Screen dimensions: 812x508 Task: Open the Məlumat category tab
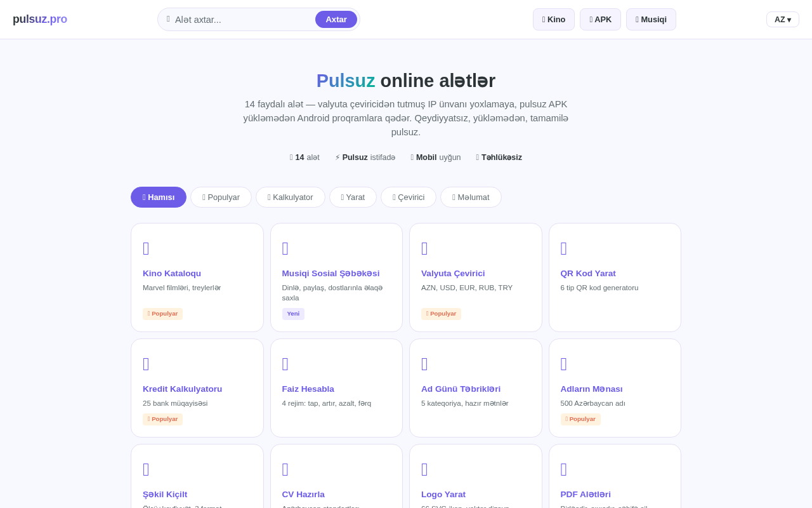coord(471,197)
